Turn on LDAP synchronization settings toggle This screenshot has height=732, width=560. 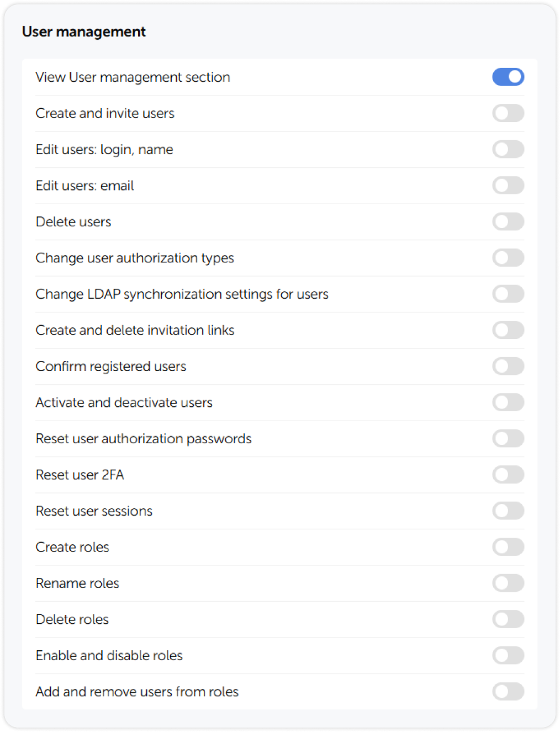(x=508, y=294)
